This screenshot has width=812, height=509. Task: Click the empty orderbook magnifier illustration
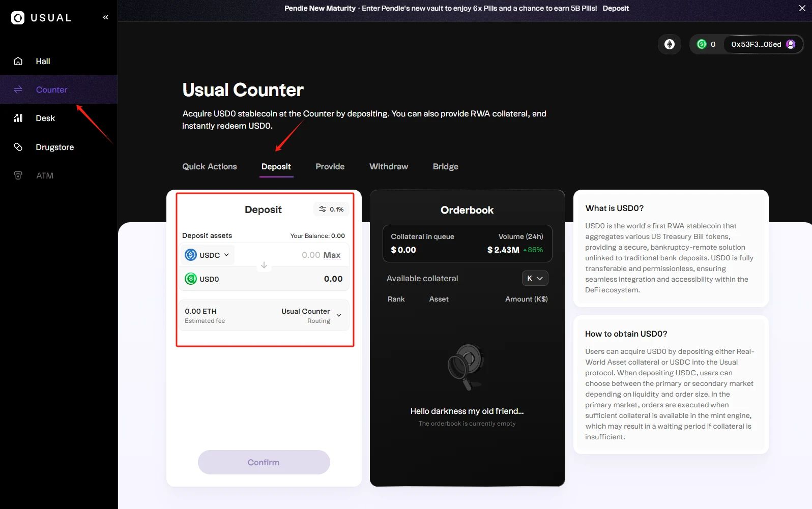[x=467, y=367]
